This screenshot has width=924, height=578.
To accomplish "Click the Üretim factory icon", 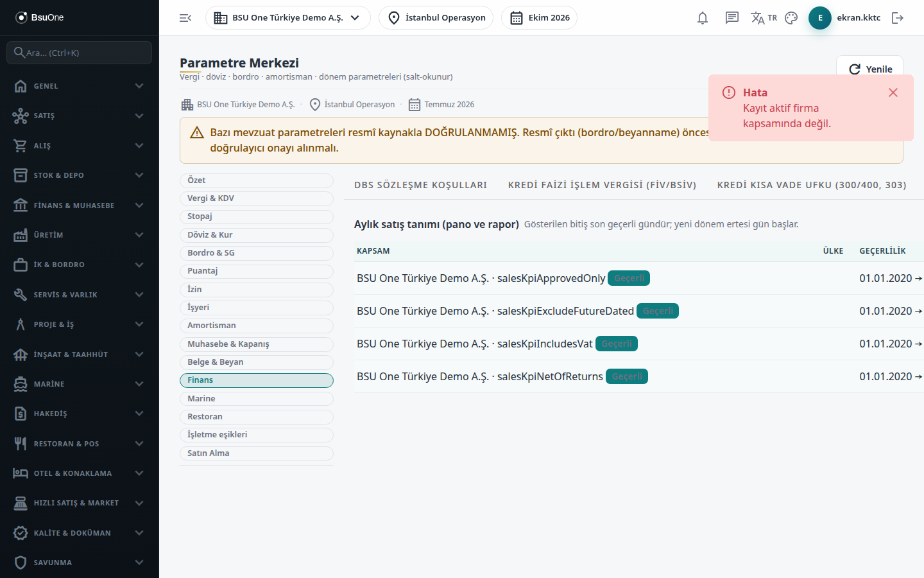I will 21,235.
